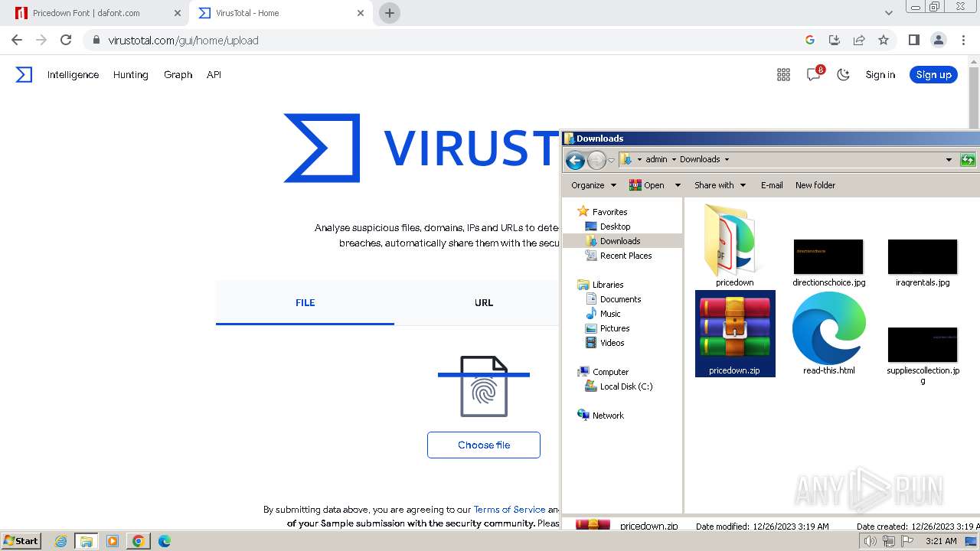Image resolution: width=980 pixels, height=551 pixels.
Task: Open the Hunting menu item
Action: tap(130, 74)
